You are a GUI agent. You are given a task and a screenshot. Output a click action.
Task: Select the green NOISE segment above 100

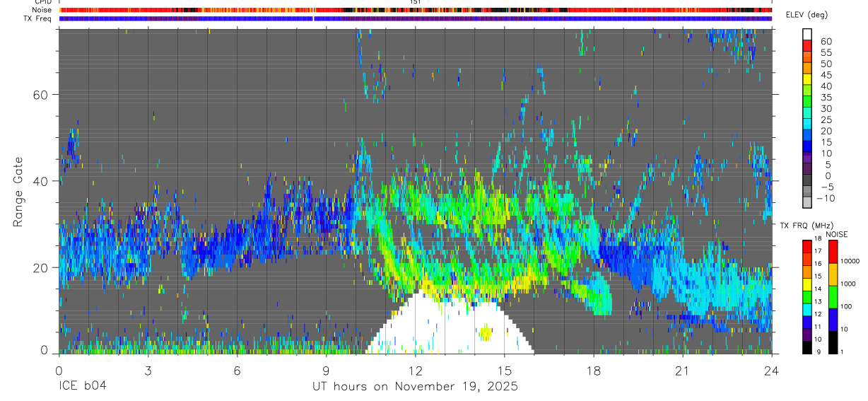[833, 297]
